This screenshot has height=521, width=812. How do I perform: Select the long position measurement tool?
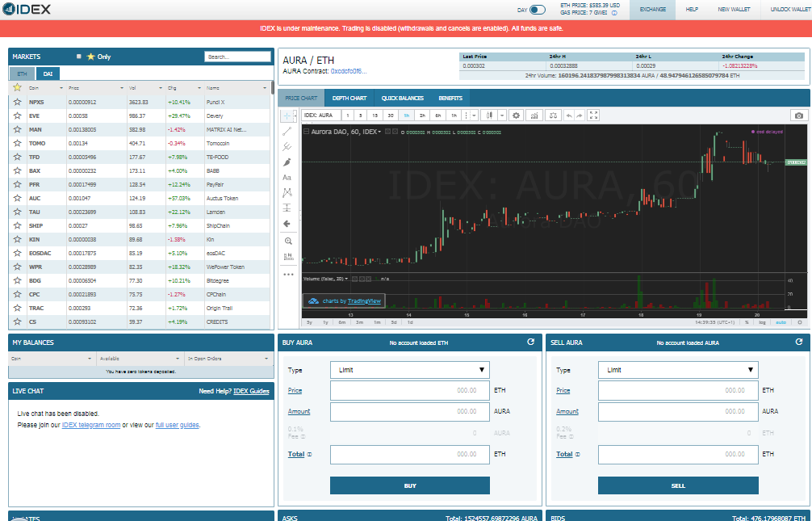287,208
